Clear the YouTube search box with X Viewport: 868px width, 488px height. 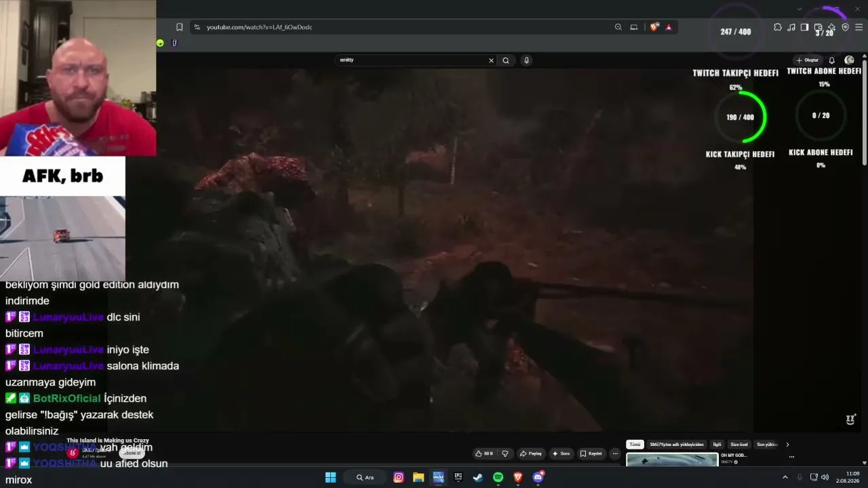(492, 60)
